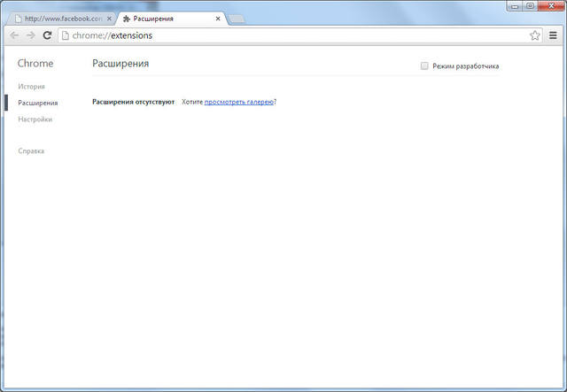Open a new tab with the new-tab button

(237, 19)
